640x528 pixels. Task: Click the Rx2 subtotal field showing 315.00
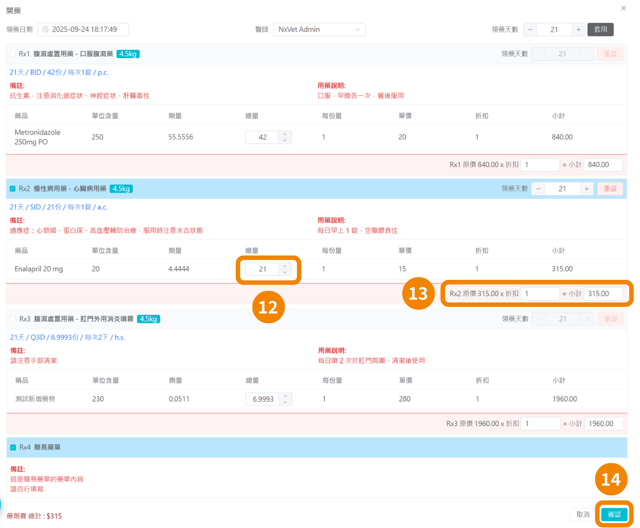(603, 293)
